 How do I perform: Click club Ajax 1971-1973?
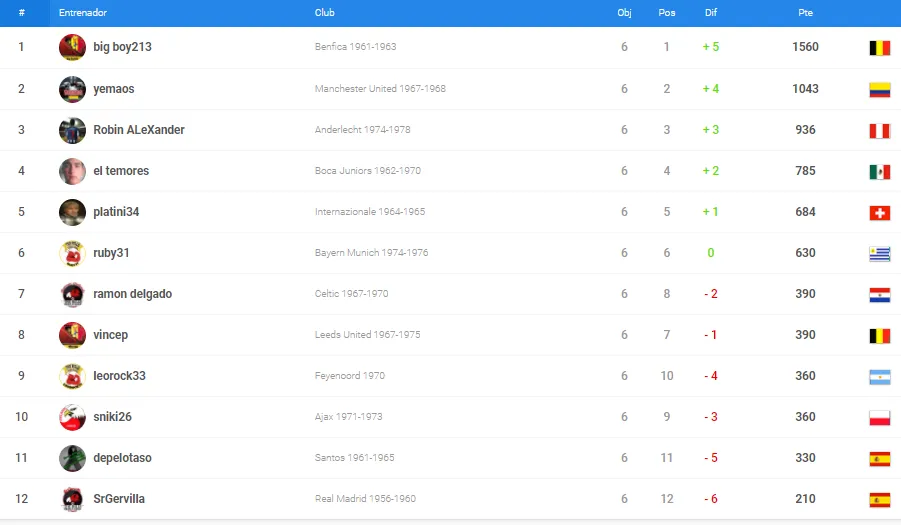click(348, 417)
